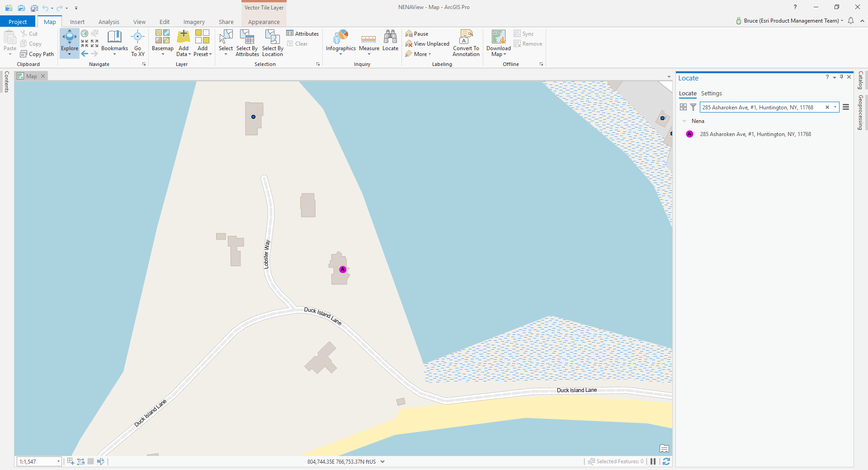
Task: Select the 285 Asharoken Ave result
Action: point(755,134)
